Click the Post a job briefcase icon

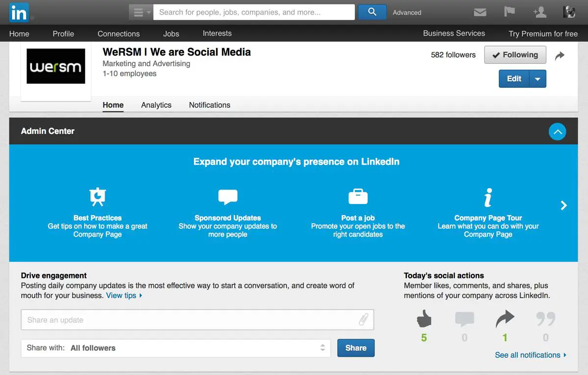(x=358, y=197)
